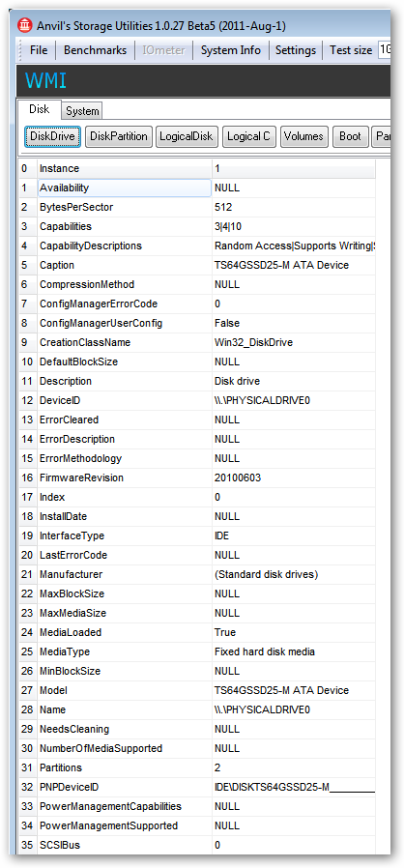Select the FirmwareRevision property name
The image size is (404, 868).
click(81, 477)
